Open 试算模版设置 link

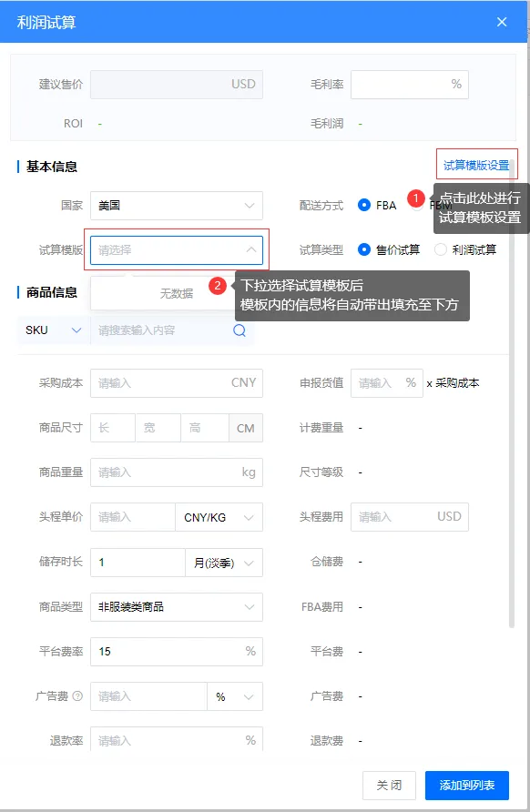476,165
